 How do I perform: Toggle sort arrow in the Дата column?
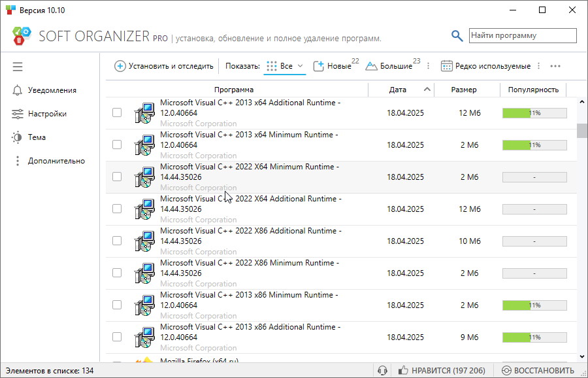tap(427, 90)
